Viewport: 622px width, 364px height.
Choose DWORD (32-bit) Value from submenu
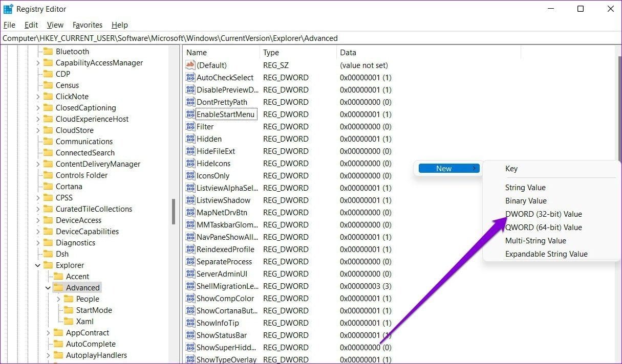pos(543,214)
